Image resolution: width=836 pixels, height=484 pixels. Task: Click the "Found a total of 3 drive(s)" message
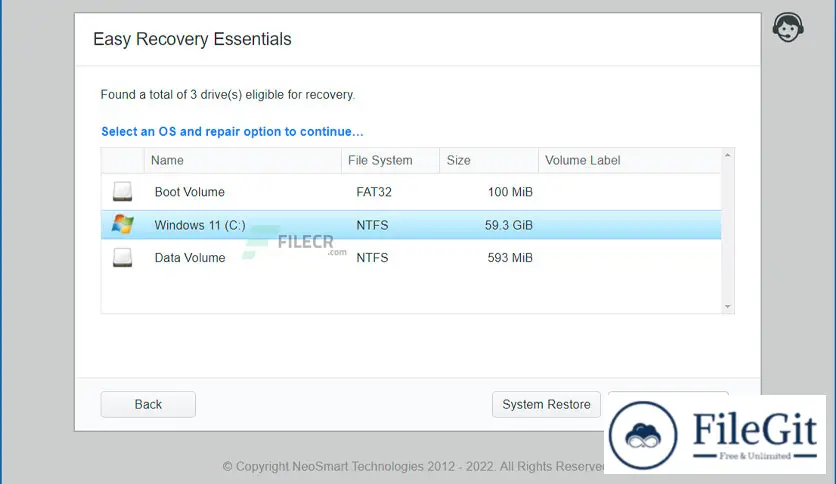[228, 95]
